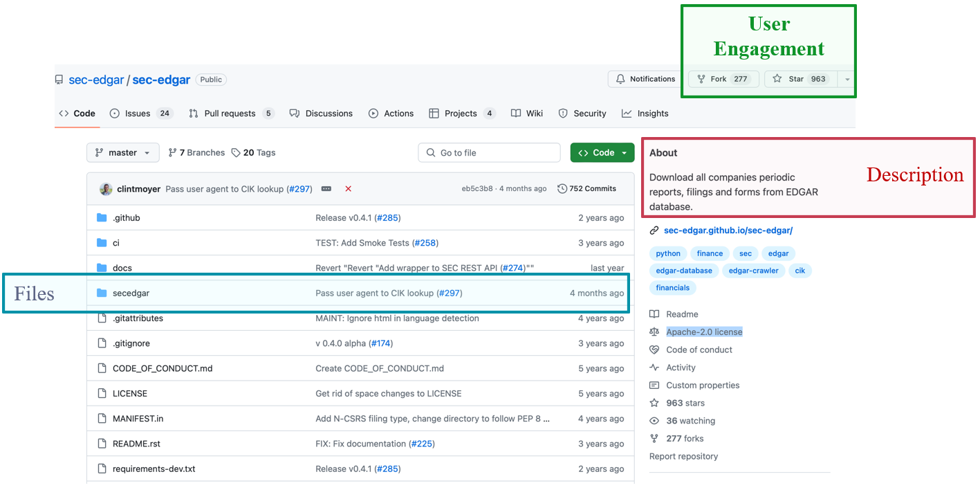Click the Notifications bell button
Viewport: 980px width, 490px height.
pyautogui.click(x=645, y=79)
